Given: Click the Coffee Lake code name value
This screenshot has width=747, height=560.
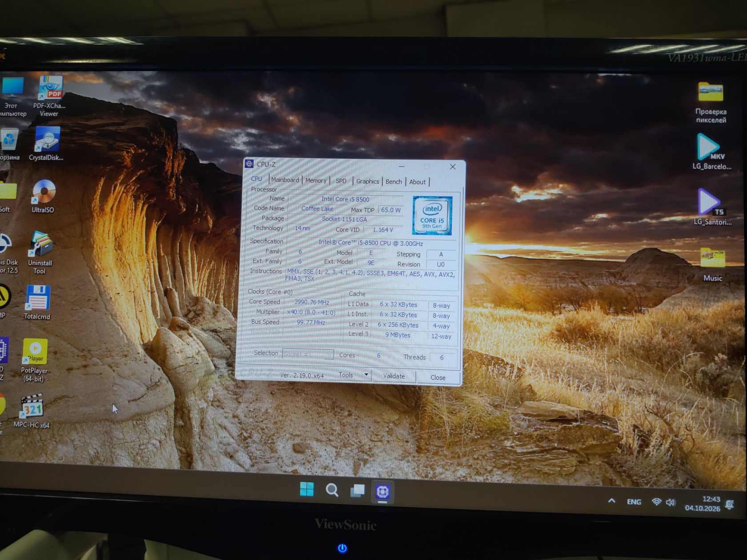Looking at the screenshot, I should [317, 208].
